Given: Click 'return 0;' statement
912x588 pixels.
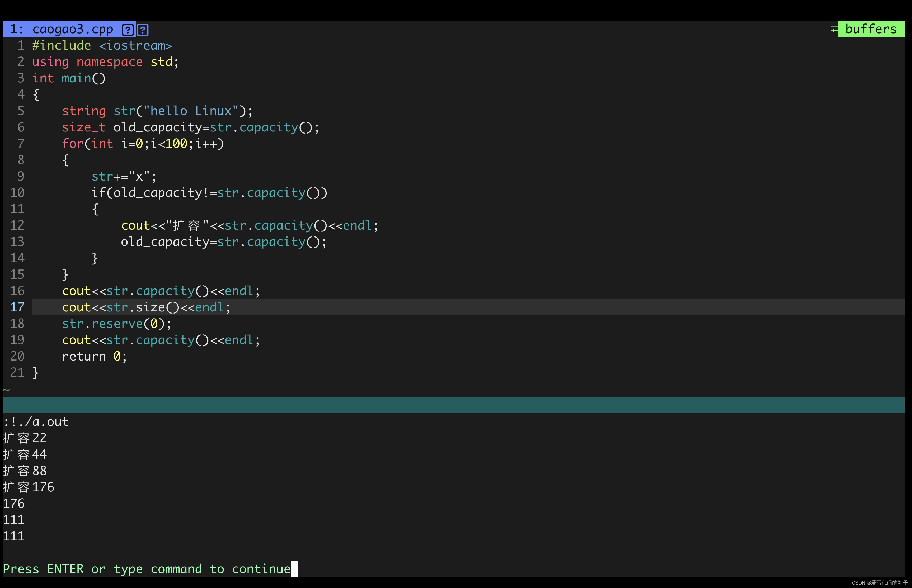Looking at the screenshot, I should coord(94,356).
